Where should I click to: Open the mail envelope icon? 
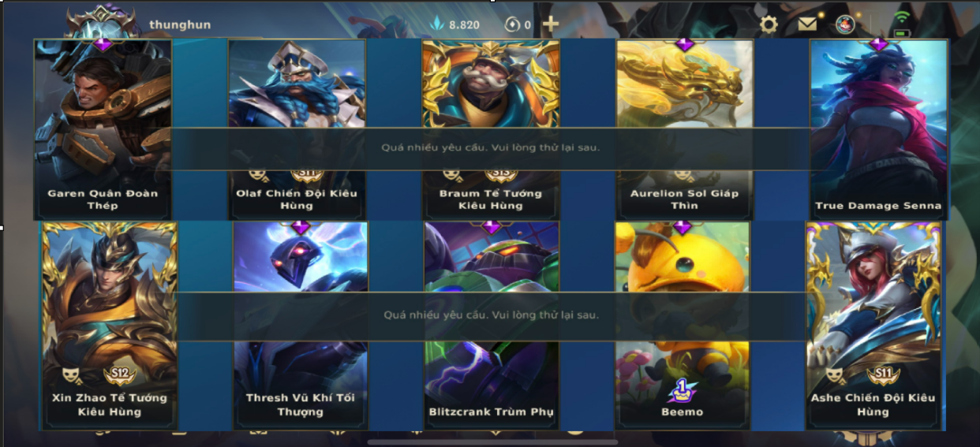click(x=807, y=24)
